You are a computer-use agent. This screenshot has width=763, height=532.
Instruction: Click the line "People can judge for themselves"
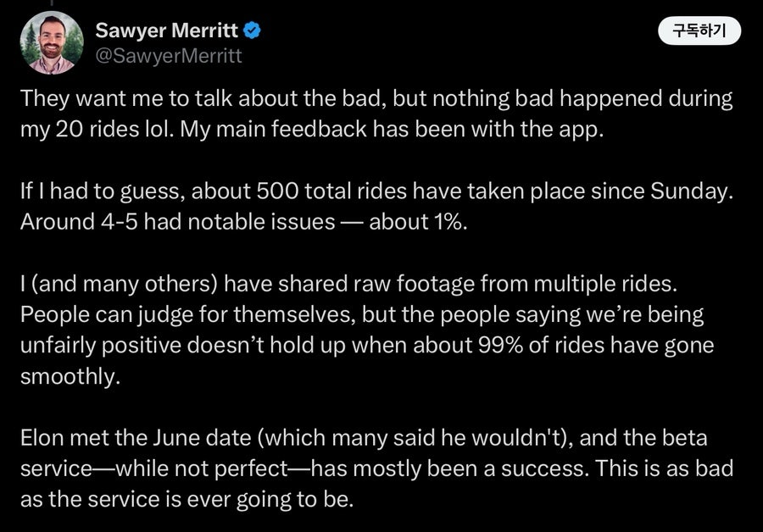click(x=361, y=314)
